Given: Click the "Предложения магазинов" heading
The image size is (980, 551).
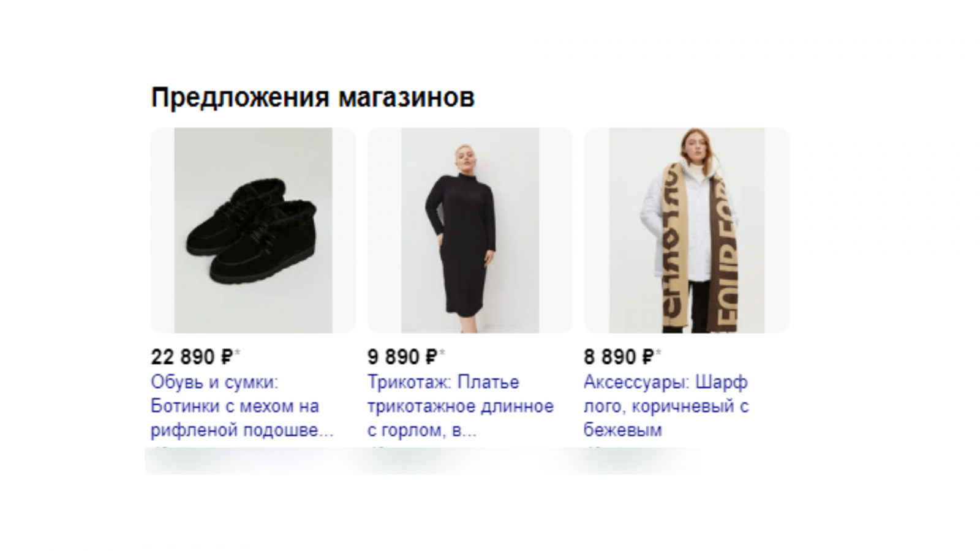Looking at the screenshot, I should click(313, 97).
